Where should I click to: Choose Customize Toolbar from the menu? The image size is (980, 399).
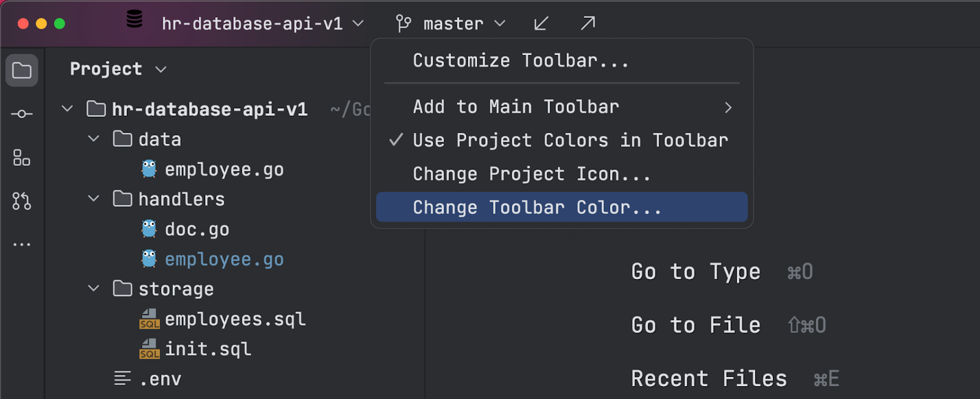click(521, 61)
